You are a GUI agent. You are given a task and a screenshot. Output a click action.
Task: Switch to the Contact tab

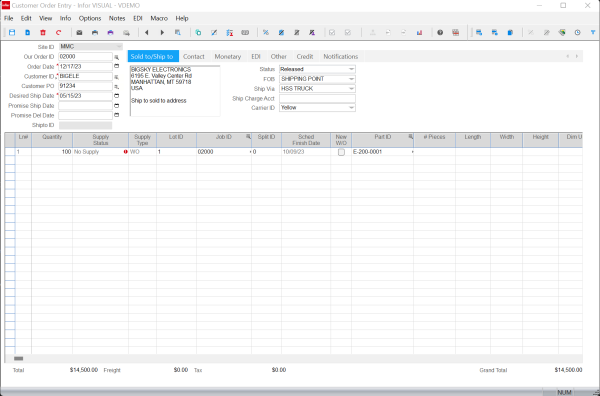click(x=194, y=56)
